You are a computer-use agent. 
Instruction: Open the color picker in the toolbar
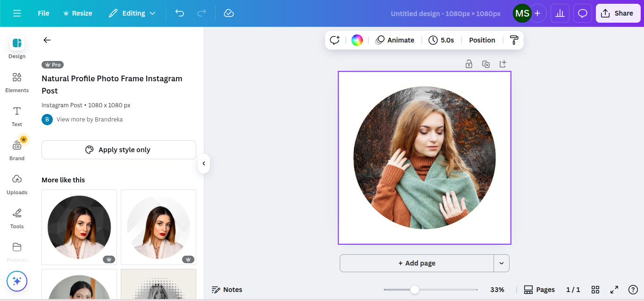pos(357,40)
